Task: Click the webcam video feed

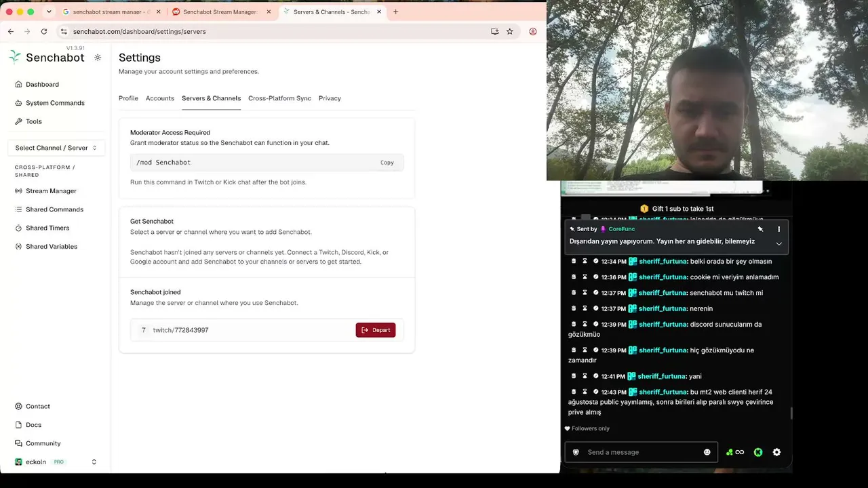Action: [707, 91]
